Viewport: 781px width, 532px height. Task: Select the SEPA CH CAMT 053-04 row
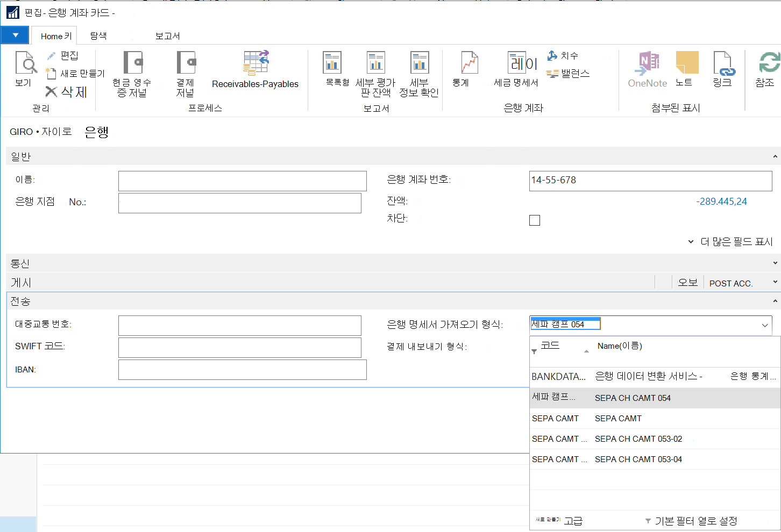pyautogui.click(x=655, y=459)
